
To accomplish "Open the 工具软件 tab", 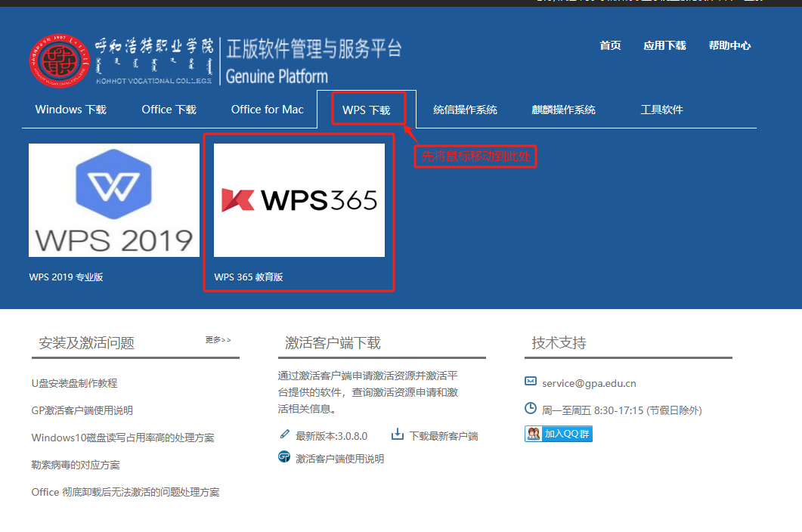I will 661,110.
